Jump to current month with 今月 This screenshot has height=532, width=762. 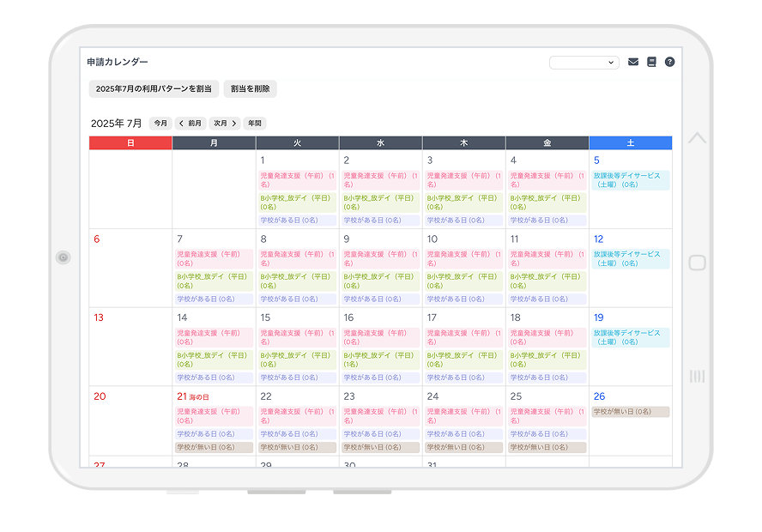160,124
